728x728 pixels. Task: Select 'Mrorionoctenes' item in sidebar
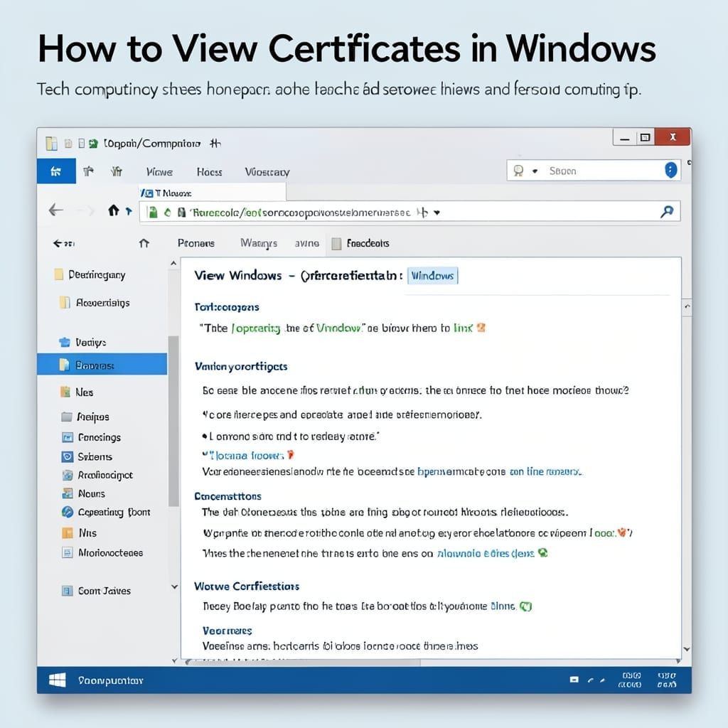pyautogui.click(x=102, y=552)
